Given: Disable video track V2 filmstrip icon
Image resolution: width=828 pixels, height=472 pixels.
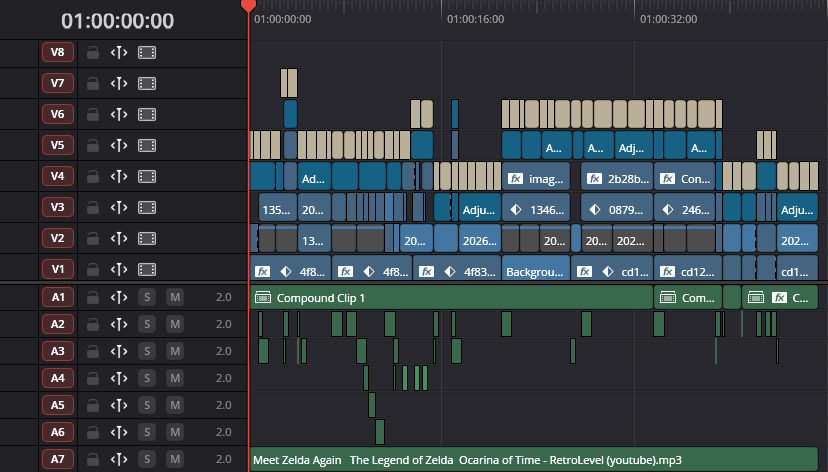Looking at the screenshot, I should point(147,238).
